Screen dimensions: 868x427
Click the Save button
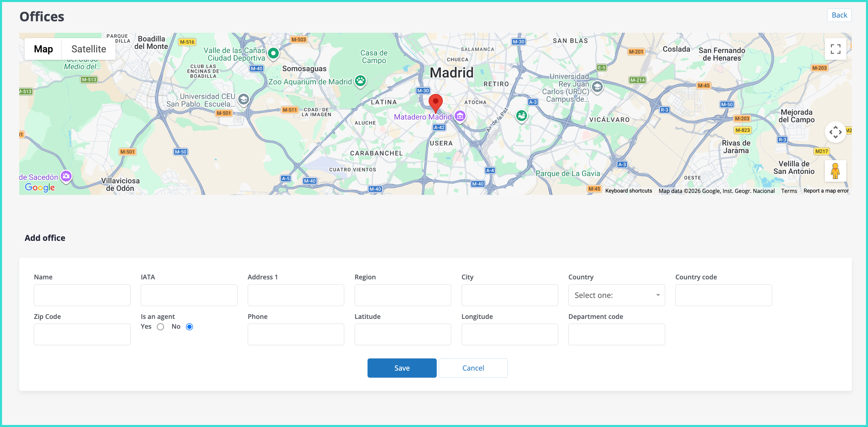pos(402,368)
